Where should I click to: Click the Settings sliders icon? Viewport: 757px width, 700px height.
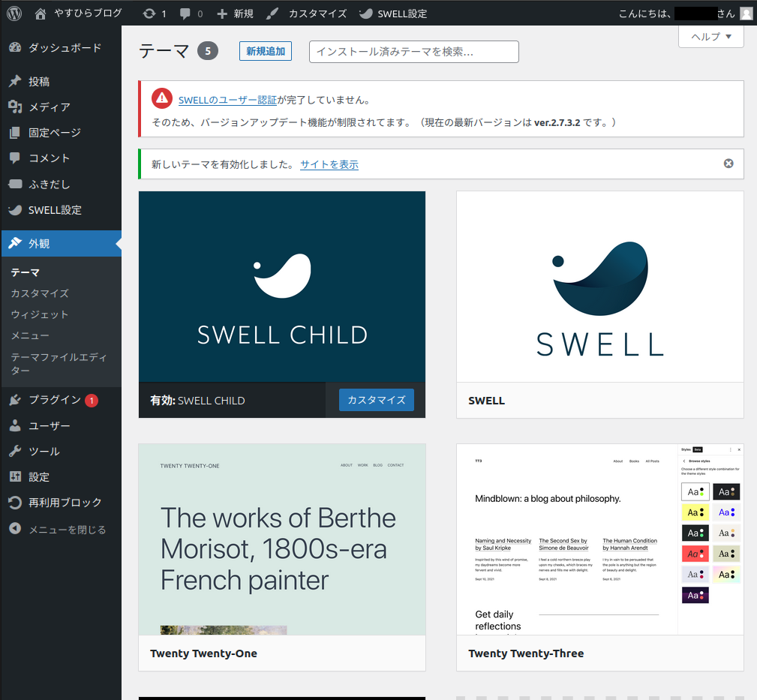click(16, 476)
